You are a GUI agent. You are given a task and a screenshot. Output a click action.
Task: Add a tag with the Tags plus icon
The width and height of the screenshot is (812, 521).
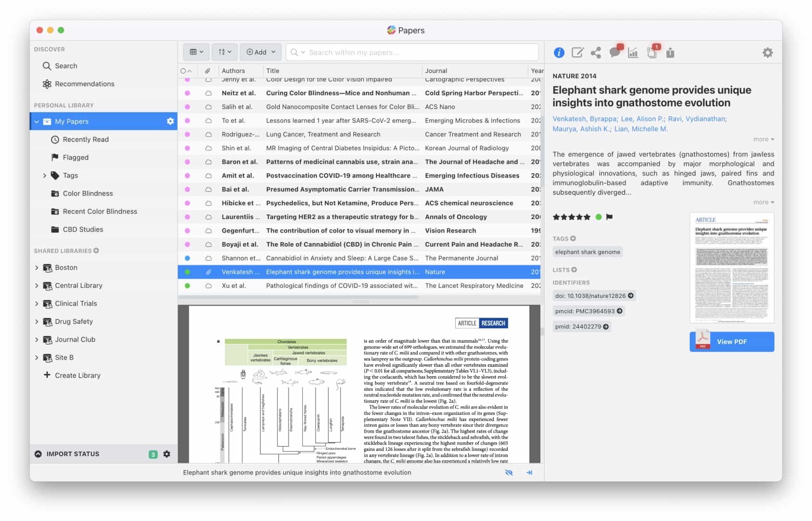pyautogui.click(x=573, y=238)
